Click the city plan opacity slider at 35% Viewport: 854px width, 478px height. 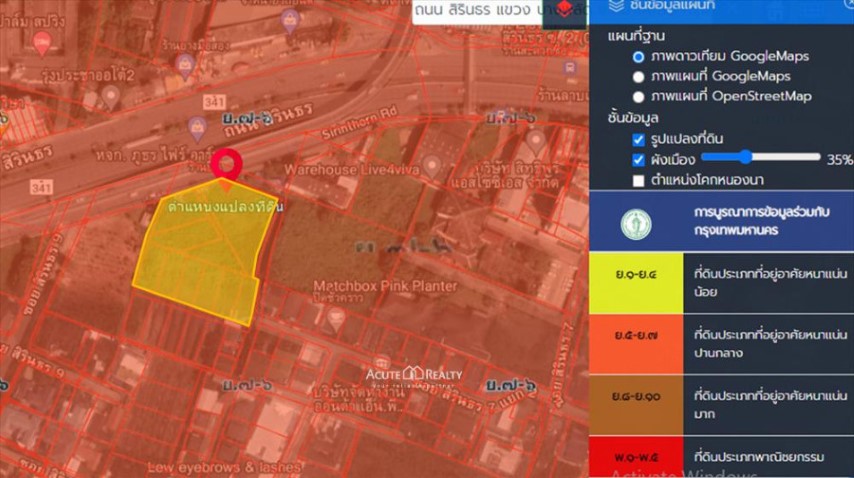745,157
